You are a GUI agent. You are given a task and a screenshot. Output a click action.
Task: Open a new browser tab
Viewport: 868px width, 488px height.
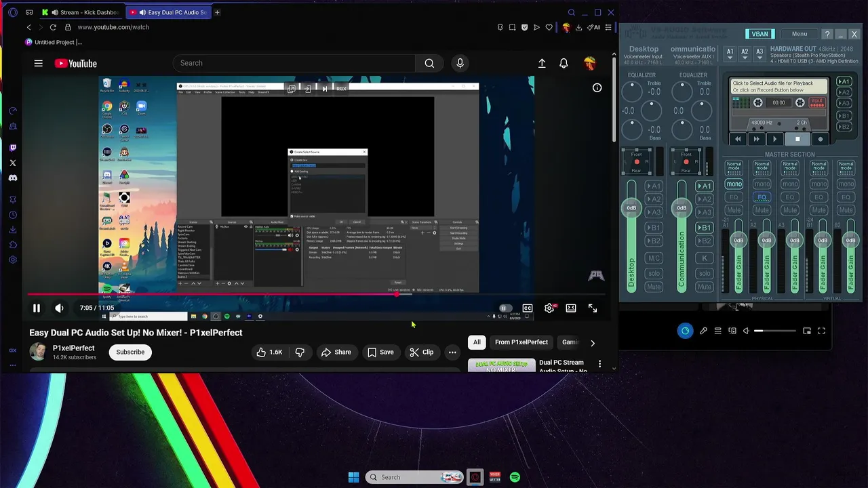(x=217, y=12)
